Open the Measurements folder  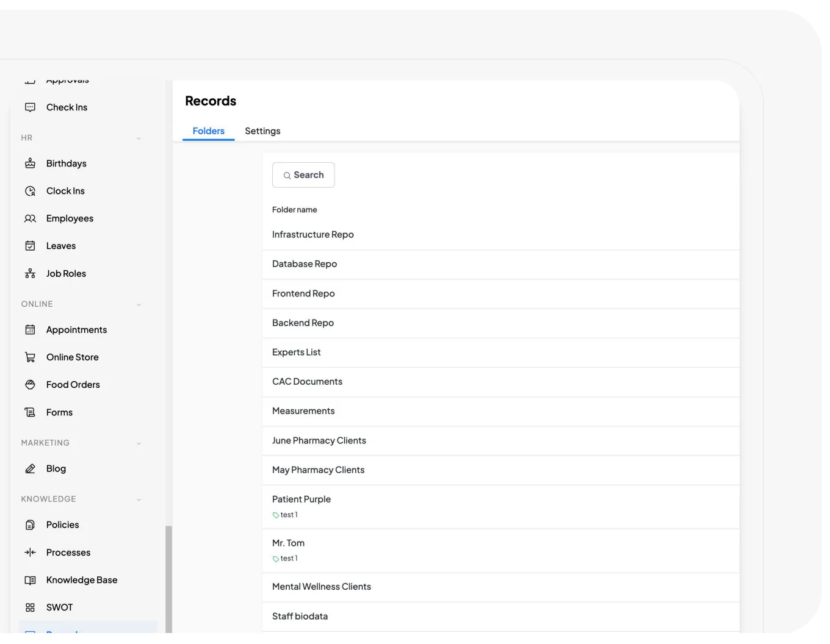tap(501, 411)
